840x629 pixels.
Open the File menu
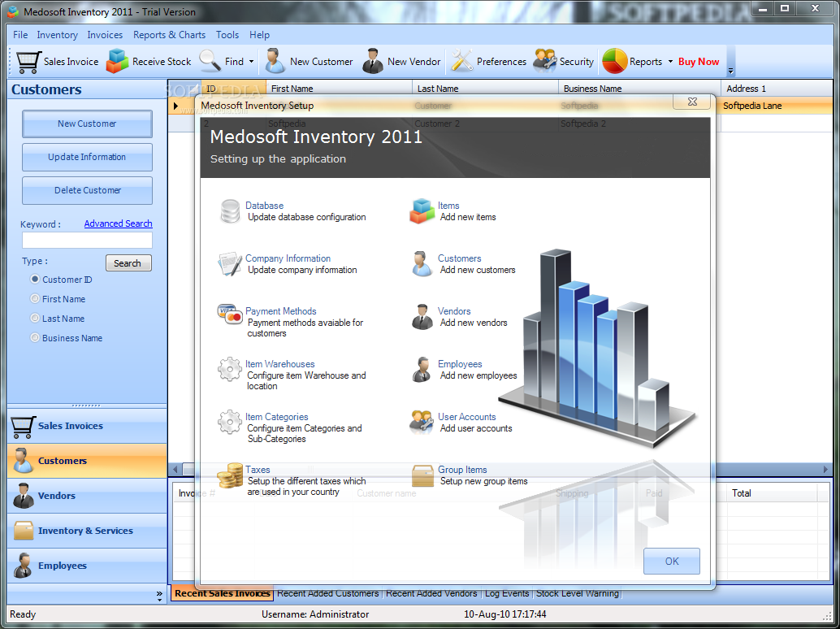[x=20, y=35]
